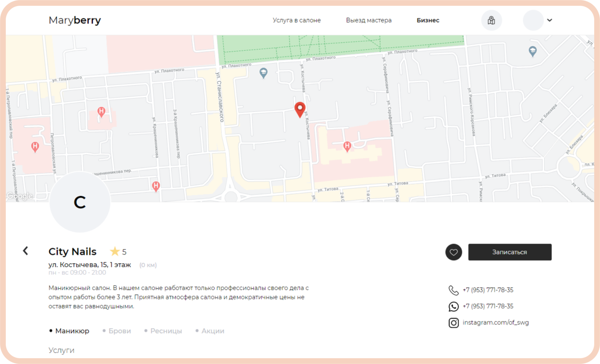Go to the Бизнес section
This screenshot has height=364, width=600.
point(428,20)
